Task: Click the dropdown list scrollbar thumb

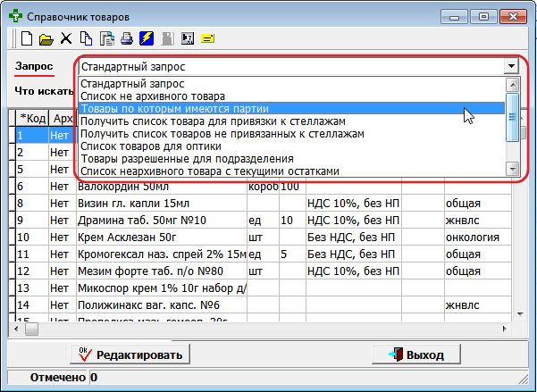Action: point(513,117)
